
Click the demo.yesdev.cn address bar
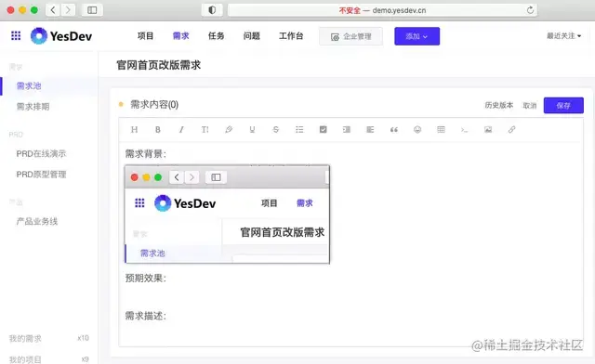pos(382,10)
